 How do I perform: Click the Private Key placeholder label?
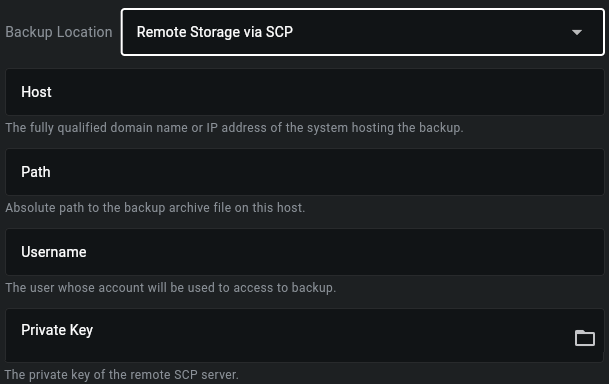click(x=57, y=330)
